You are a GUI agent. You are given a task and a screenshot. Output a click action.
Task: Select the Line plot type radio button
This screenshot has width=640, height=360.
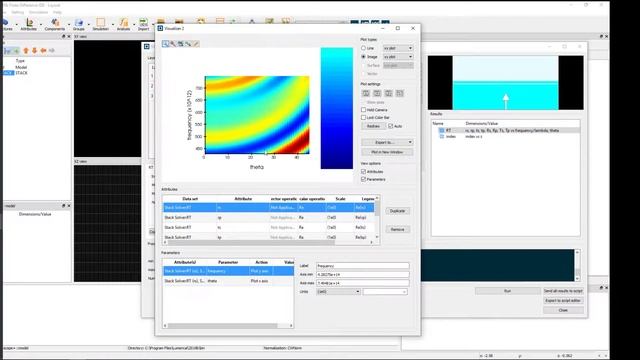coord(363,48)
